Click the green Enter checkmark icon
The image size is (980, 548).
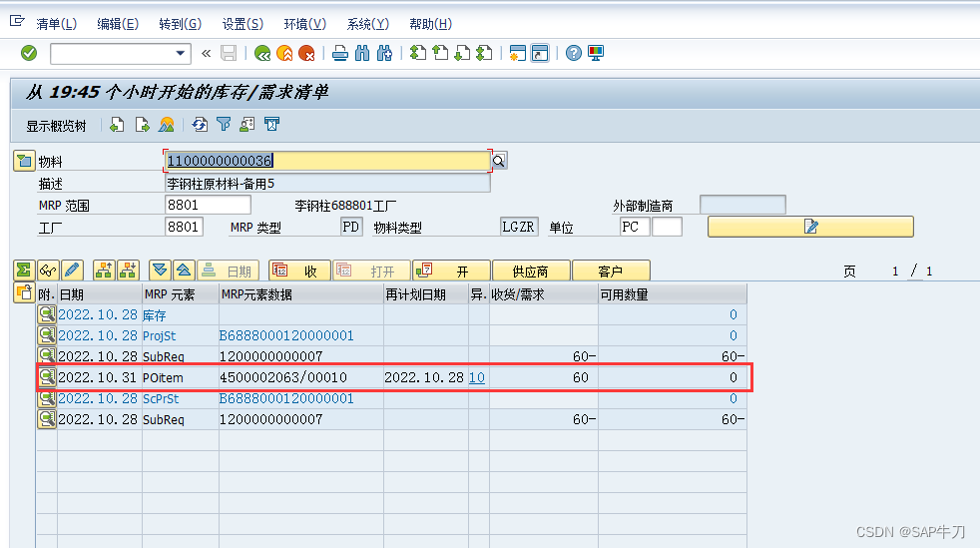[29, 53]
